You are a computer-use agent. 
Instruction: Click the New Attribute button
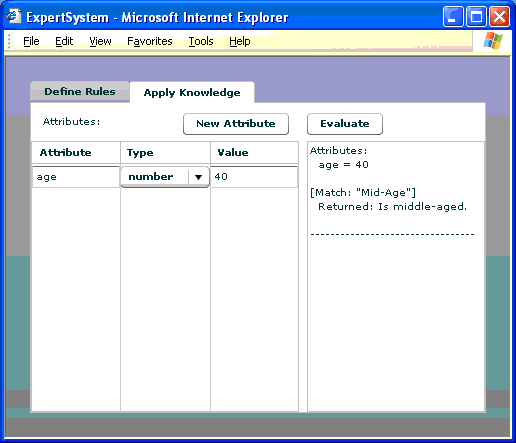click(x=236, y=124)
